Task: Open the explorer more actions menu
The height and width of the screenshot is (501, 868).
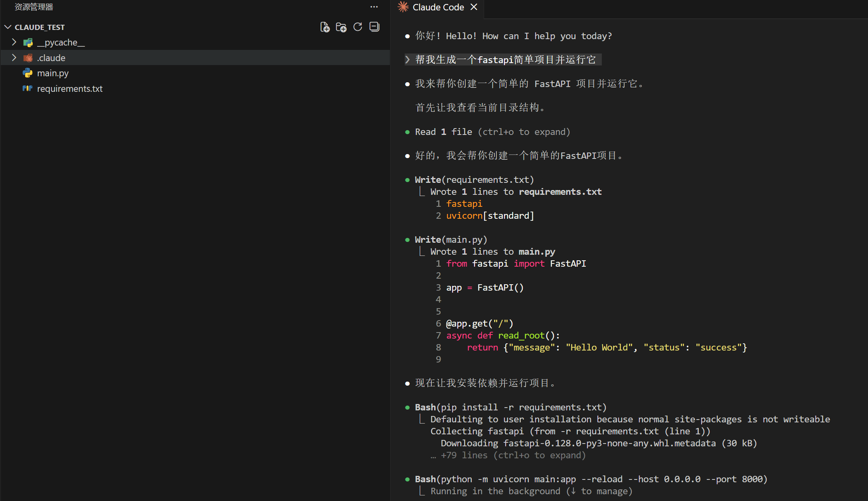Action: point(374,7)
